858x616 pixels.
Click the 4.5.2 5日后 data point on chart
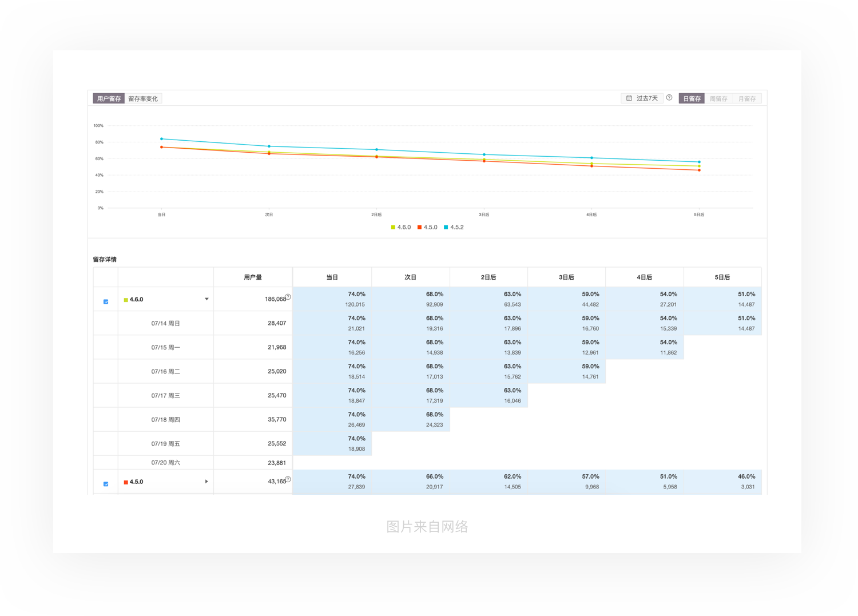[699, 162]
